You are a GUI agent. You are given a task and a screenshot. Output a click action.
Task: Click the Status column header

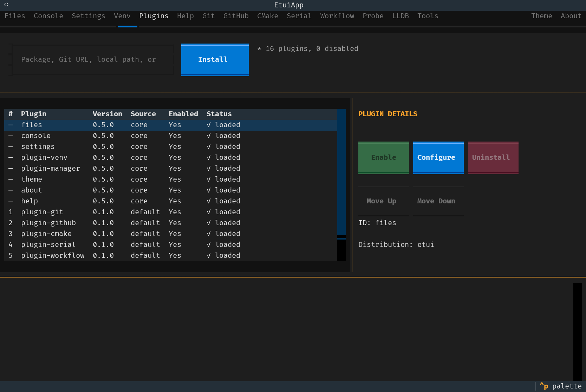[x=219, y=114]
